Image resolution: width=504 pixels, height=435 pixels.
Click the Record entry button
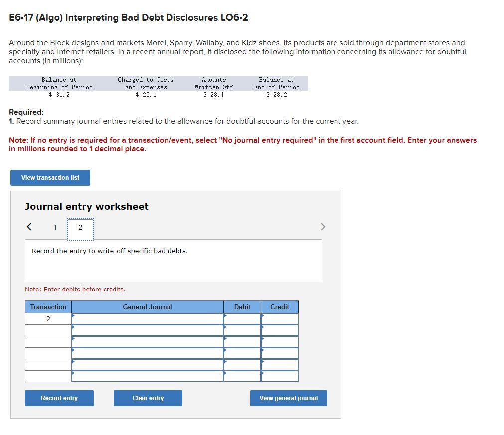tap(59, 398)
